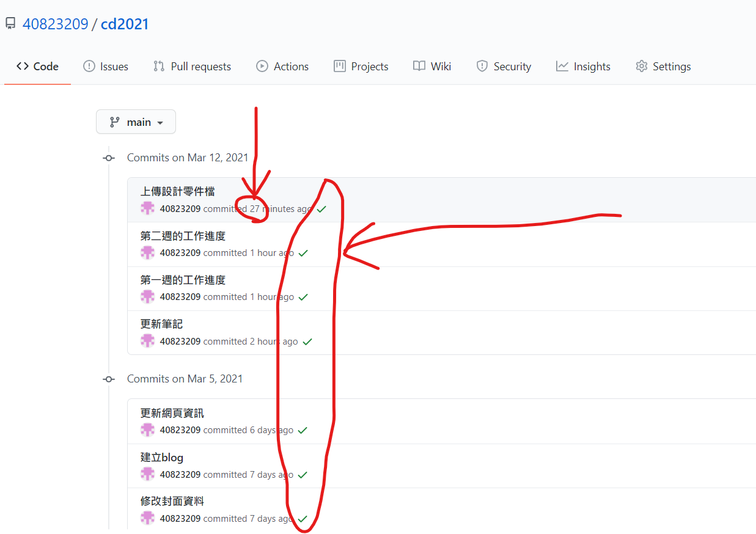View the Insights tab
The height and width of the screenshot is (534, 756).
[583, 67]
